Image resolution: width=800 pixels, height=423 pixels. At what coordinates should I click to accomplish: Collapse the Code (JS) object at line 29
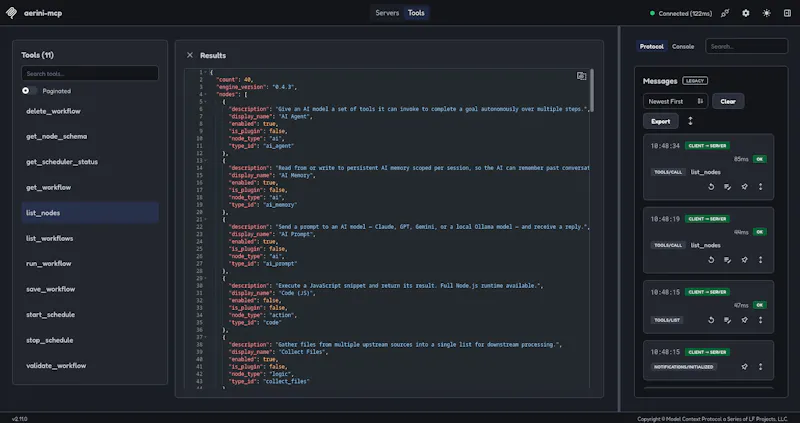click(x=206, y=278)
